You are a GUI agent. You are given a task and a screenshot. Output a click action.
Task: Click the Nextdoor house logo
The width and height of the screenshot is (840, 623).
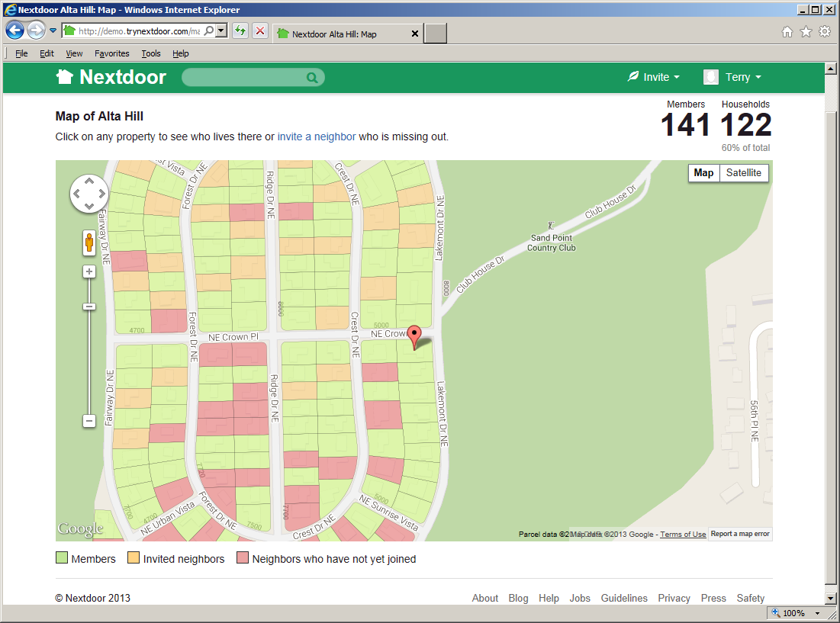(64, 76)
